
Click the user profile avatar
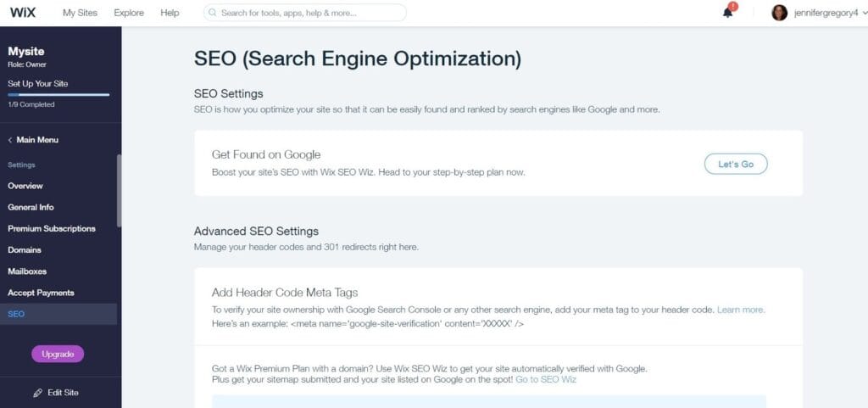click(x=780, y=13)
